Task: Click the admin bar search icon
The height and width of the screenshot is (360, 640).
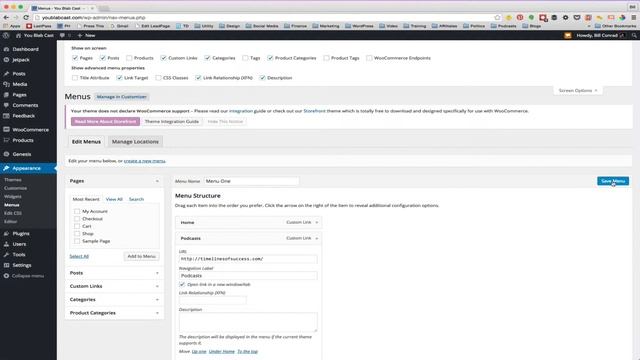Action: pyautogui.click(x=634, y=36)
